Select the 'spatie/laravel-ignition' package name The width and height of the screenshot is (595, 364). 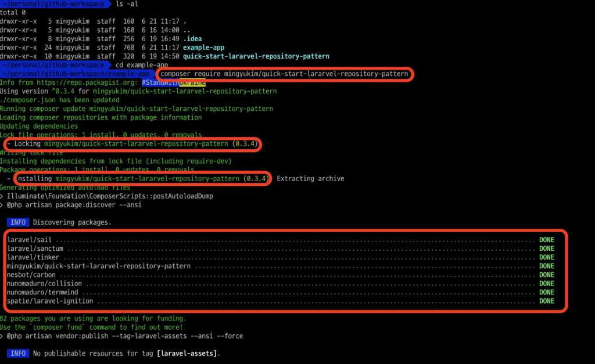click(50, 301)
